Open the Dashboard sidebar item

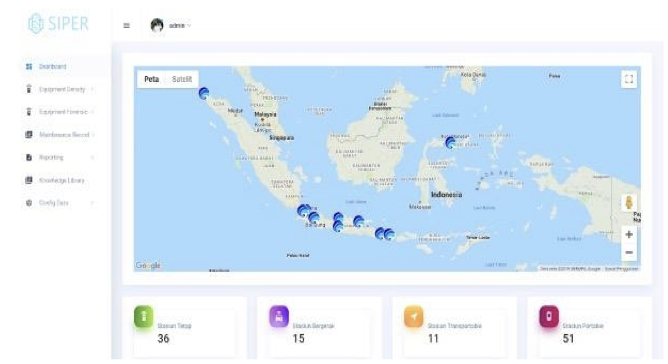(x=53, y=66)
